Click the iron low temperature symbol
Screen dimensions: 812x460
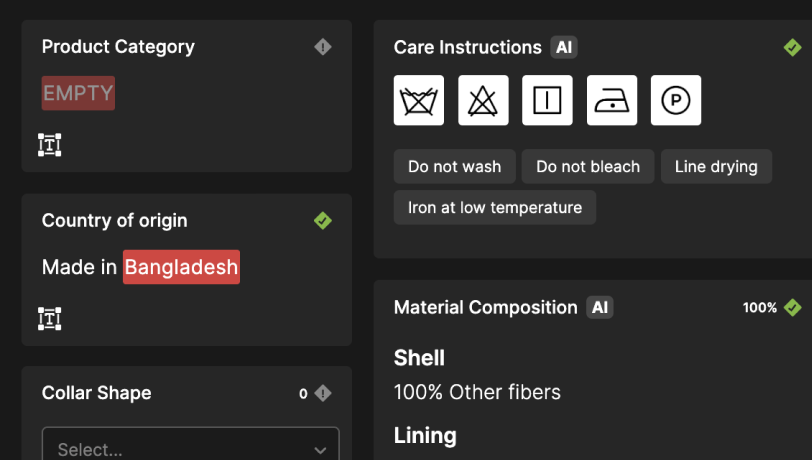click(x=611, y=101)
